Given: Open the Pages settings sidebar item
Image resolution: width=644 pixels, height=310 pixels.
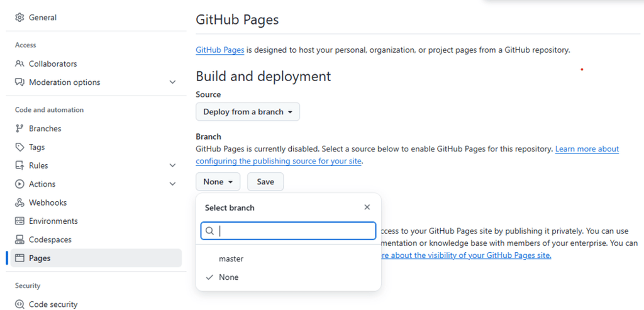Looking at the screenshot, I should pos(40,258).
